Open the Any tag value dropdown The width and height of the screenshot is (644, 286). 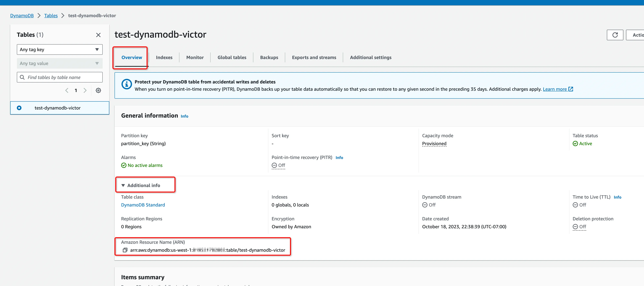pos(60,64)
